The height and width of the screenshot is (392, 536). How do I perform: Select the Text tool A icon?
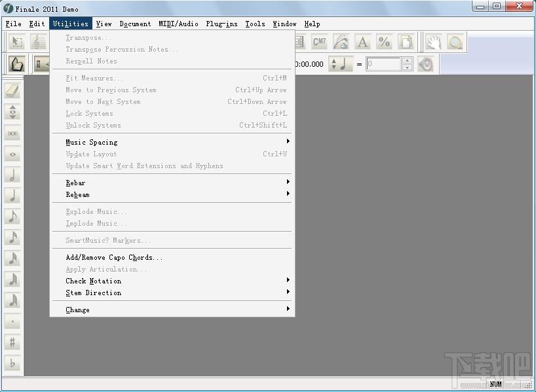tap(362, 42)
